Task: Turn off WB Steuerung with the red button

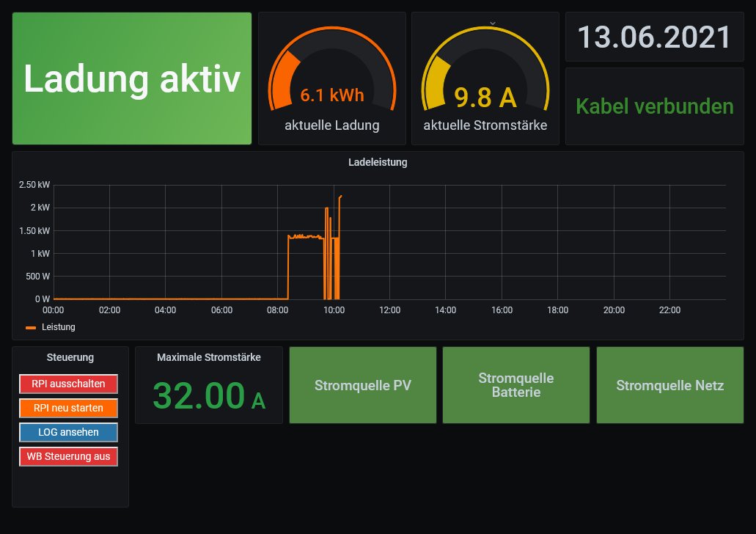Action: (x=68, y=456)
